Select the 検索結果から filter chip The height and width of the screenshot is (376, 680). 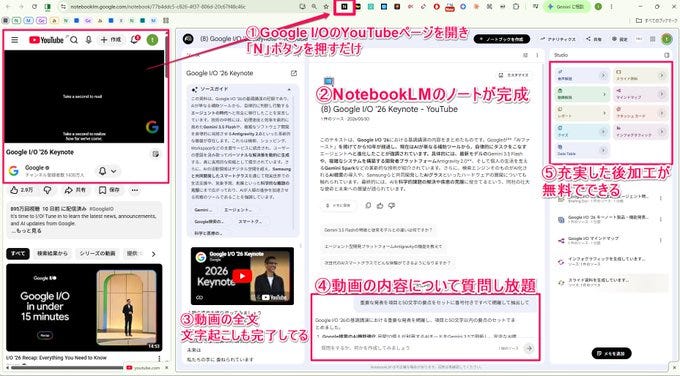pos(52,254)
